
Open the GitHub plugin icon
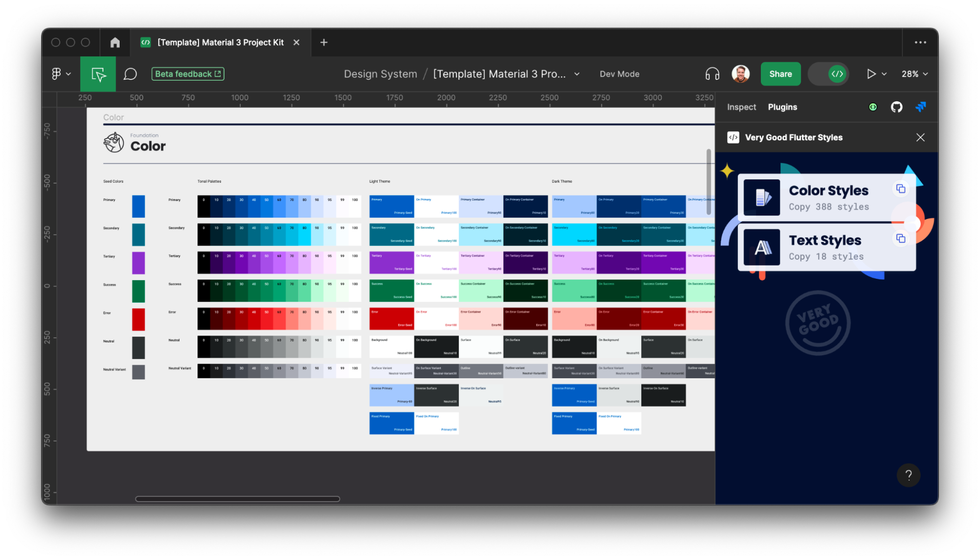[x=896, y=107]
